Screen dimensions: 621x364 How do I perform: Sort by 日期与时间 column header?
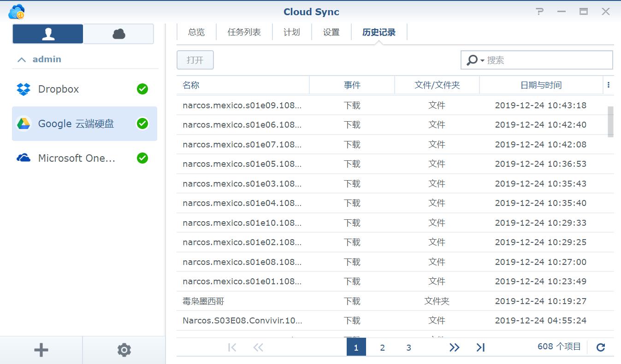click(x=541, y=85)
